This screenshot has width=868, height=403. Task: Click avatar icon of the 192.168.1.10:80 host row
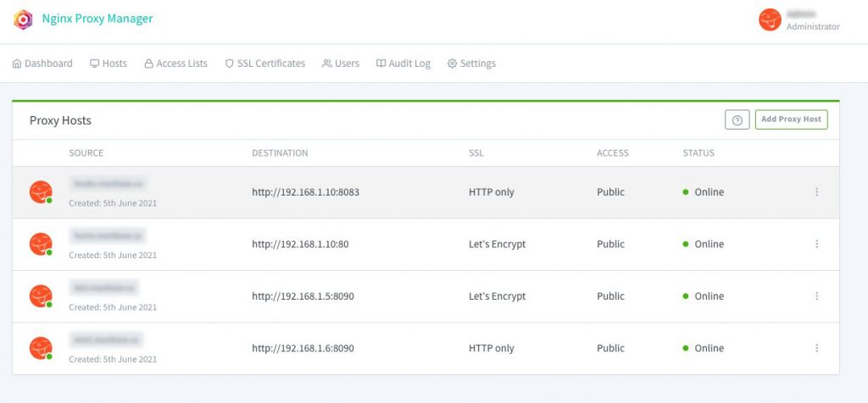tap(41, 245)
